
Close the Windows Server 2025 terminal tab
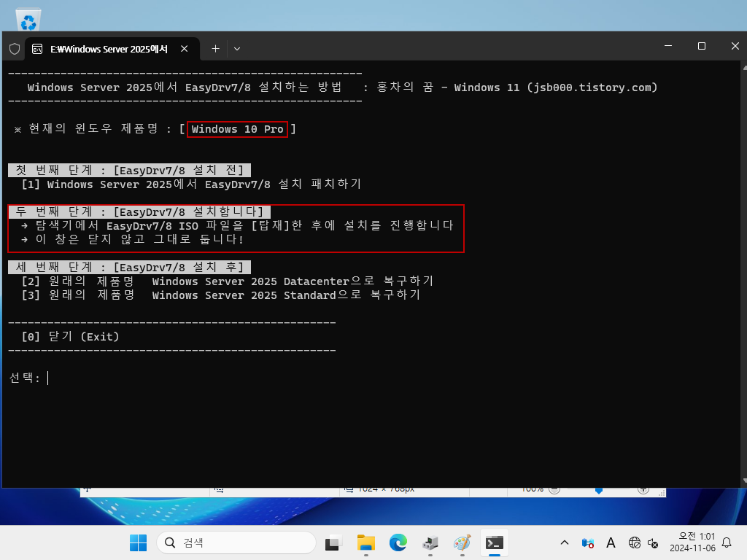185,49
